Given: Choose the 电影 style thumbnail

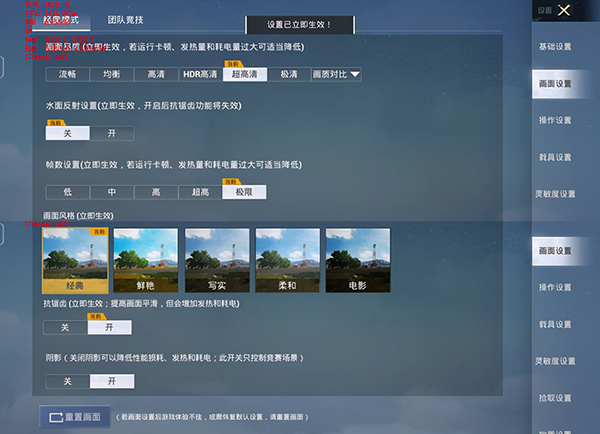Looking at the screenshot, I should pos(359,261).
